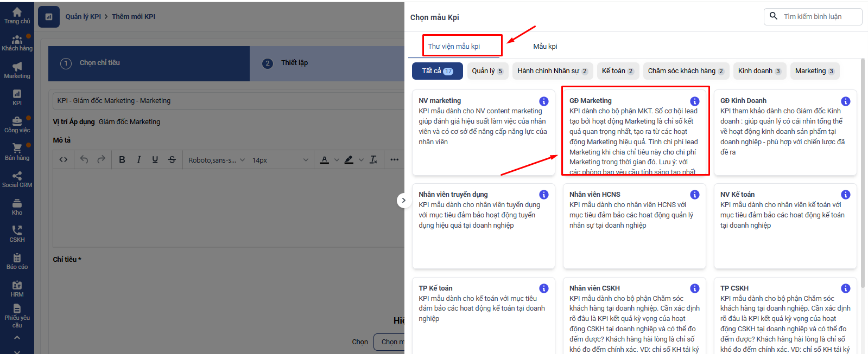Expand the text color dropdown arrow
868x354 pixels.
tap(337, 160)
